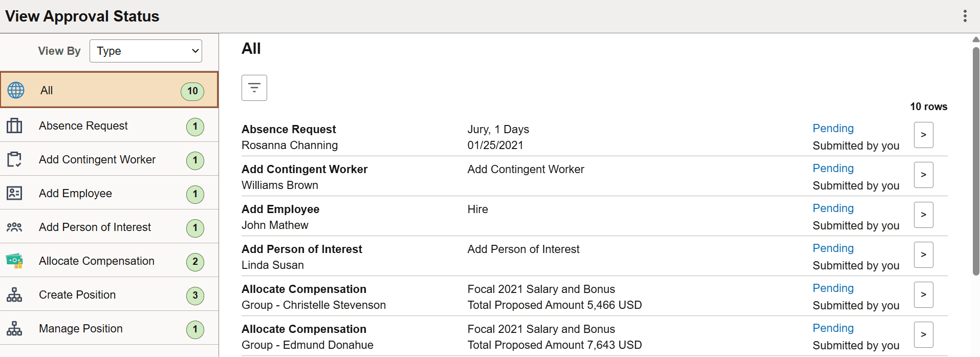Screen dimensions: 980x357
Task: Open the filter options above the list
Action: [x=254, y=88]
